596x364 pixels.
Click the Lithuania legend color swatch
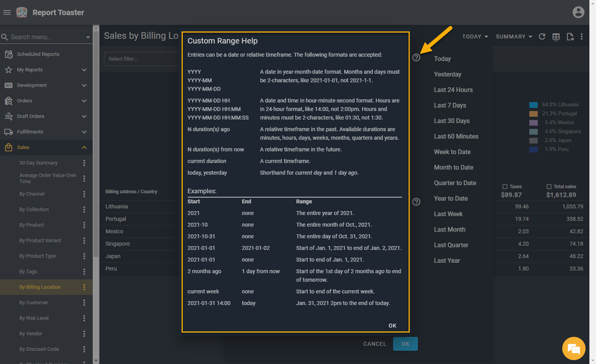[534, 105]
